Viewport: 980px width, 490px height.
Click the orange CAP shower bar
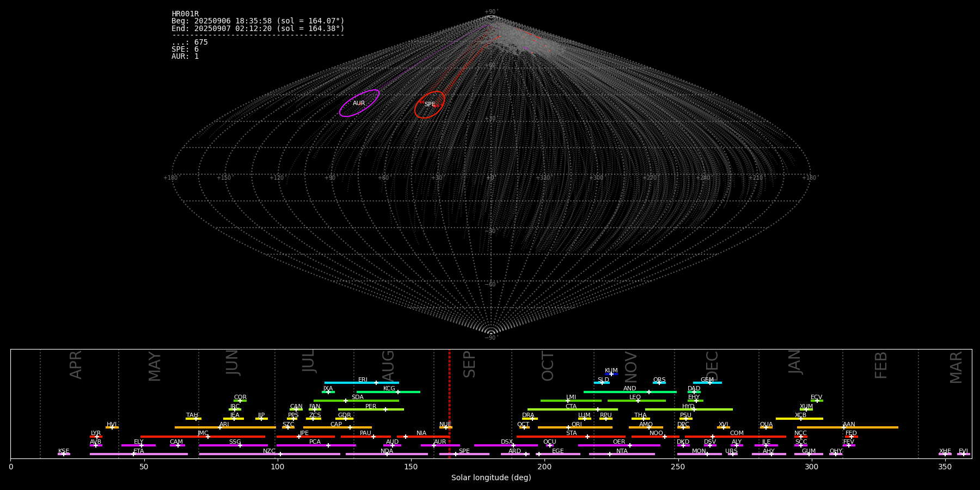[338, 427]
